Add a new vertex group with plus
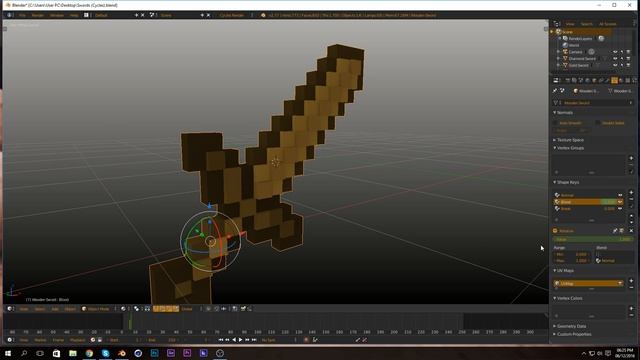The height and width of the screenshot is (360, 640). pos(631,158)
